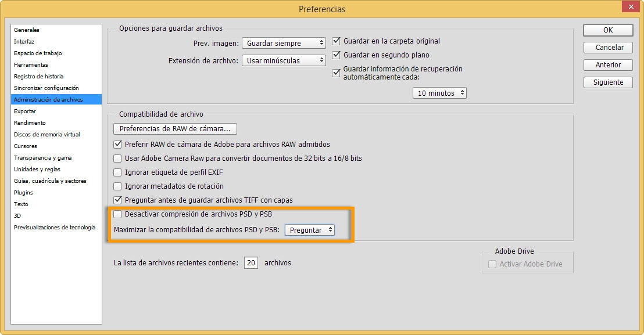Image resolution: width=644 pixels, height=335 pixels.
Task: Change the "10 minutos" recovery interval dropdown
Action: coord(439,92)
